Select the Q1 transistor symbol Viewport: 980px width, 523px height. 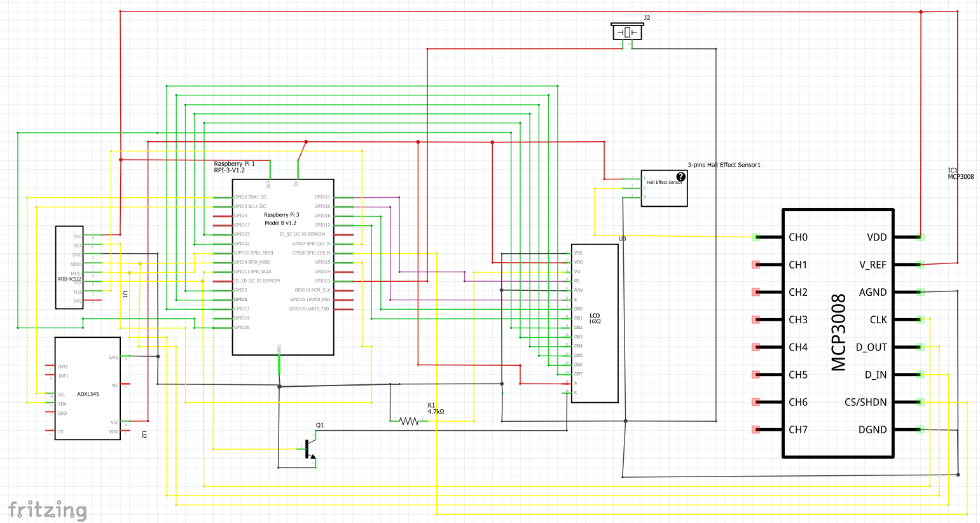309,449
